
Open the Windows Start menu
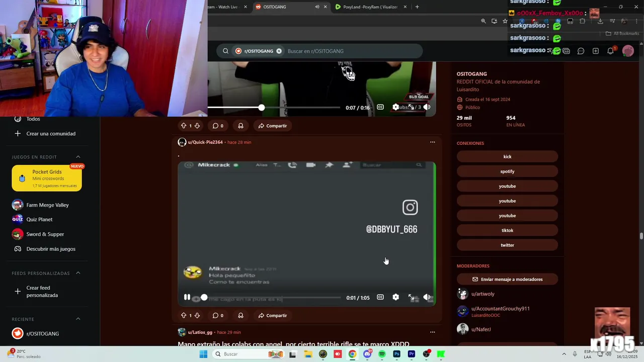[203, 354]
